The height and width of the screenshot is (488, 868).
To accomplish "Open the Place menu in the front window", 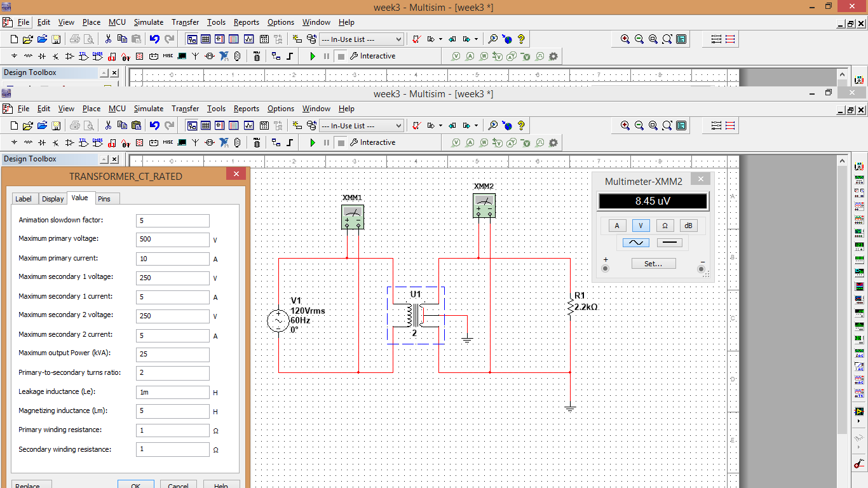I will (92, 109).
